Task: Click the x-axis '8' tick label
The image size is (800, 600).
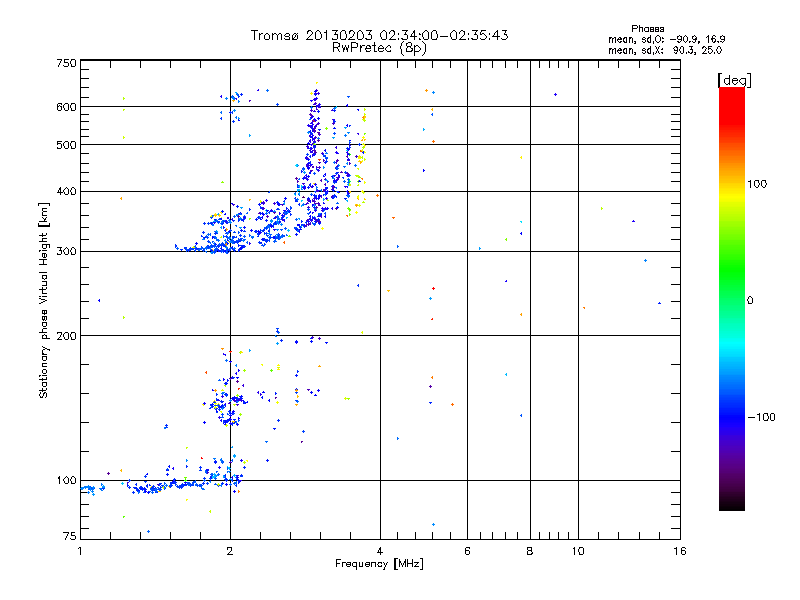Action: pyautogui.click(x=530, y=551)
